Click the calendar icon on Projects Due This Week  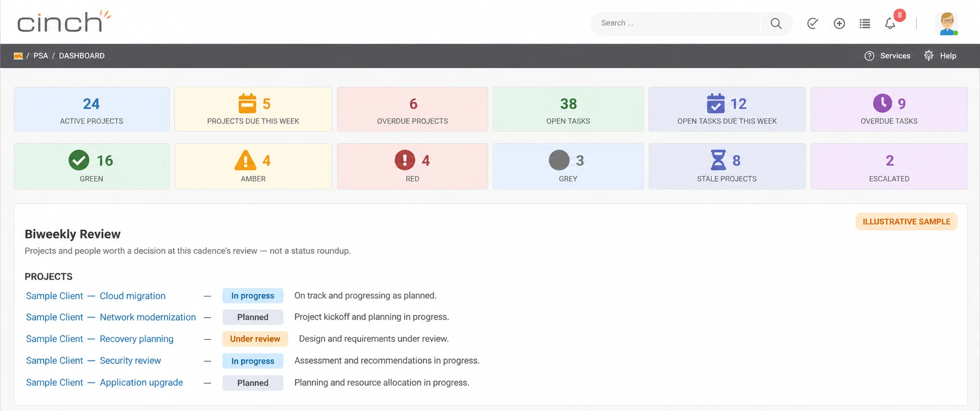click(x=247, y=103)
